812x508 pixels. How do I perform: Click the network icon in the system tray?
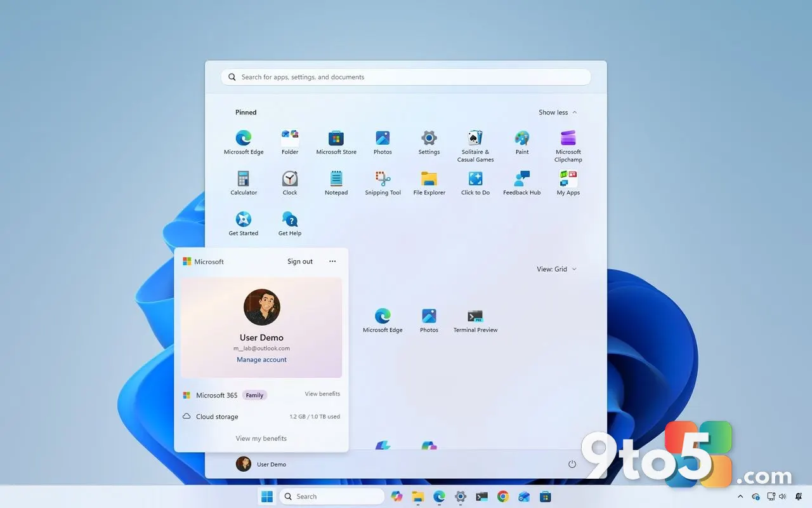tap(771, 497)
